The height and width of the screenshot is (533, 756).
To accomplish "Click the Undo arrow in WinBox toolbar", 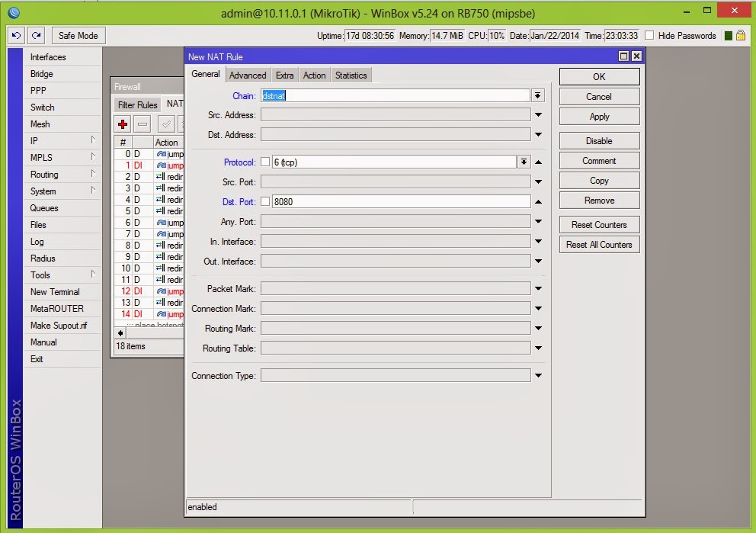I will (x=17, y=35).
